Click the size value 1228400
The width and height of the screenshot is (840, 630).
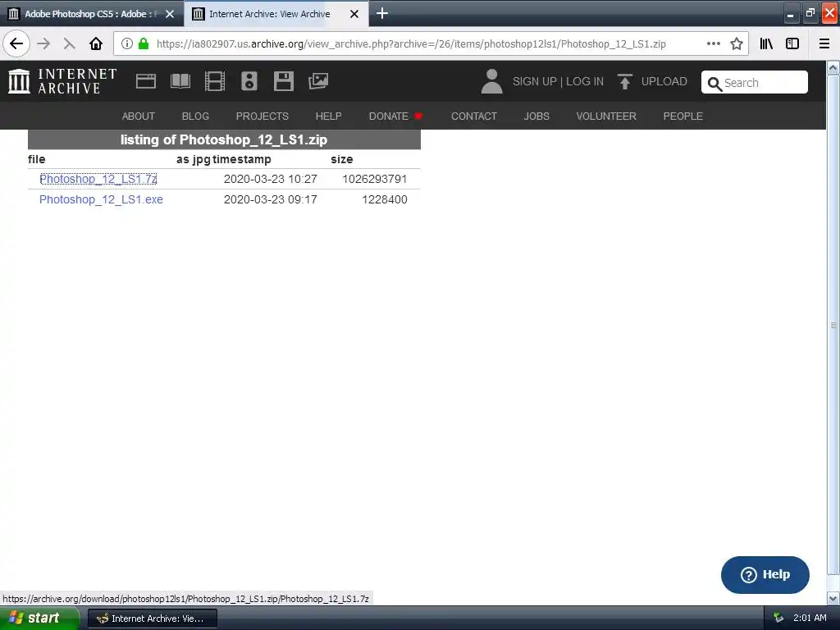pos(385,199)
